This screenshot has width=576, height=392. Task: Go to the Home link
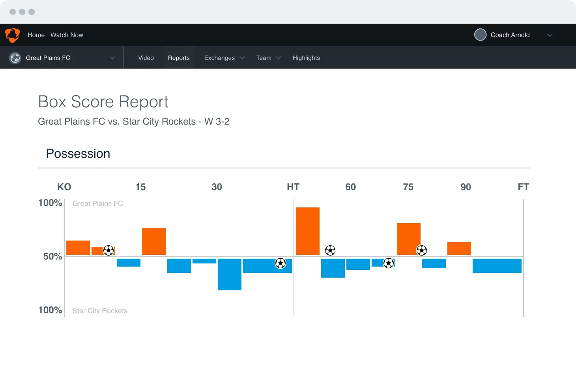(x=36, y=35)
